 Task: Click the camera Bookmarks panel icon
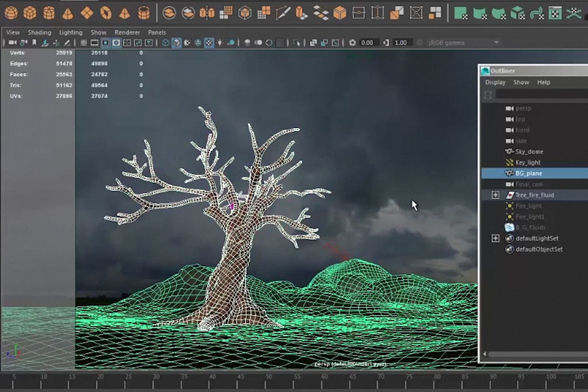pyautogui.click(x=34, y=43)
